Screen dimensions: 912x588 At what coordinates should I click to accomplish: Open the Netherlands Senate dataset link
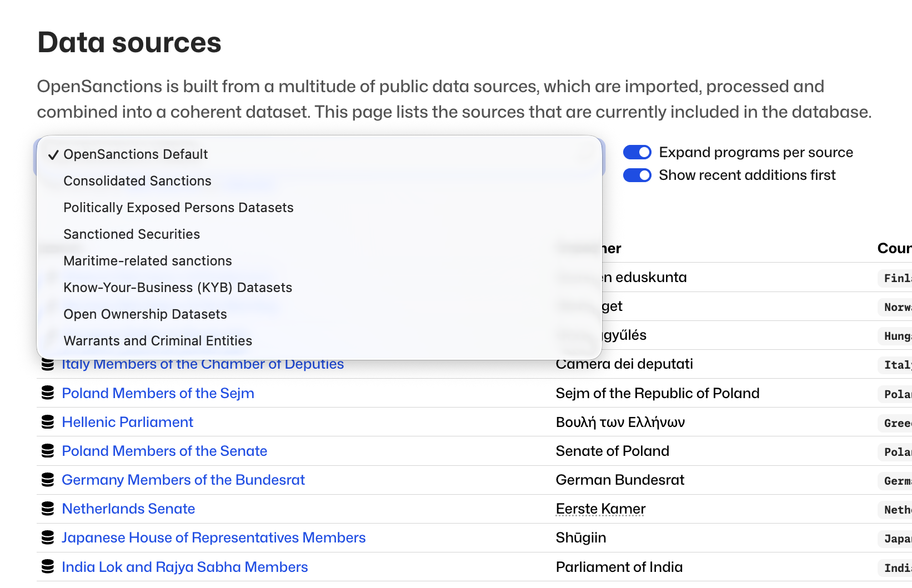128,509
